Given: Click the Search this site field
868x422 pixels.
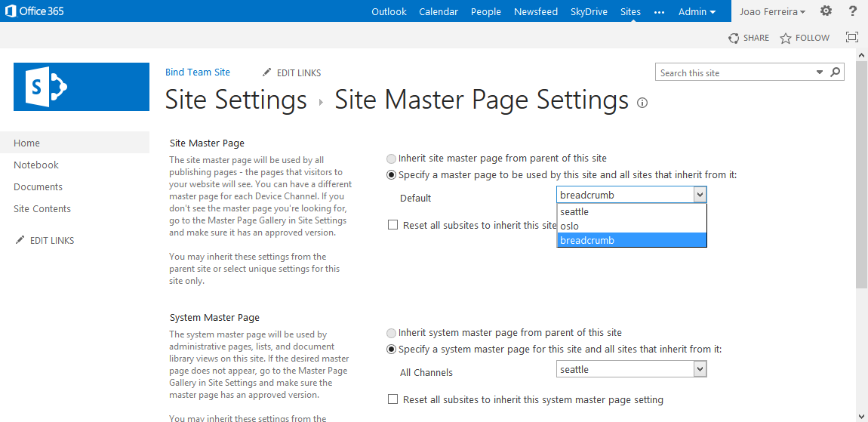Looking at the screenshot, I should pyautogui.click(x=736, y=72).
